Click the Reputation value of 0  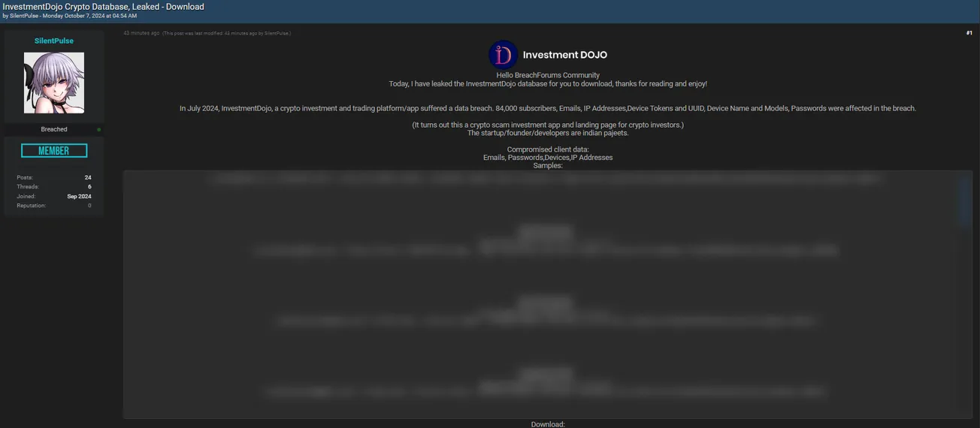(89, 206)
